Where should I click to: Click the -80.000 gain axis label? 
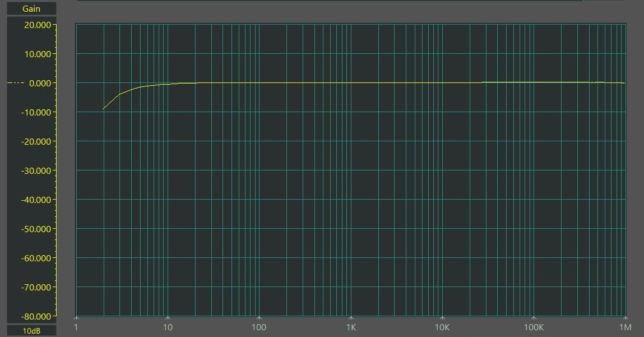pyautogui.click(x=36, y=316)
